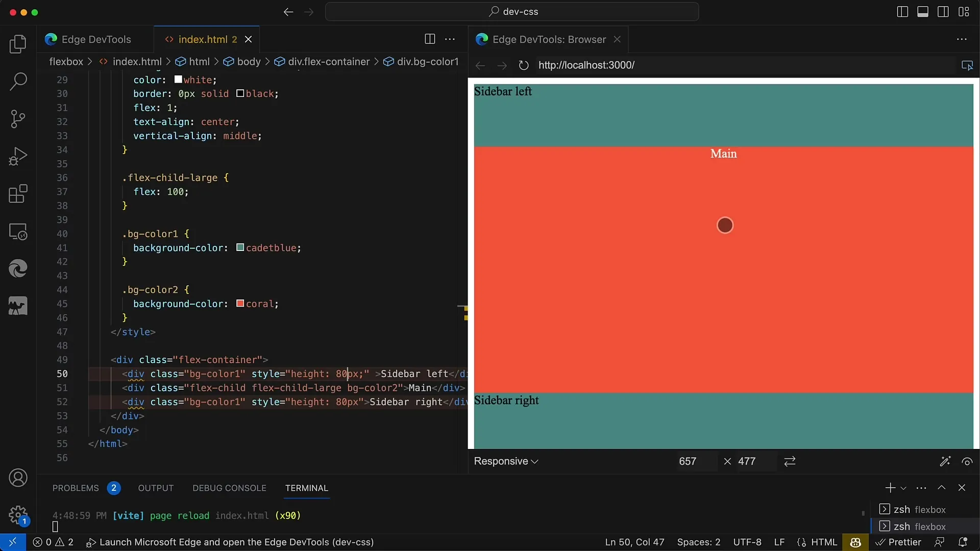
Task: Create a new terminal with plus button
Action: (x=890, y=488)
